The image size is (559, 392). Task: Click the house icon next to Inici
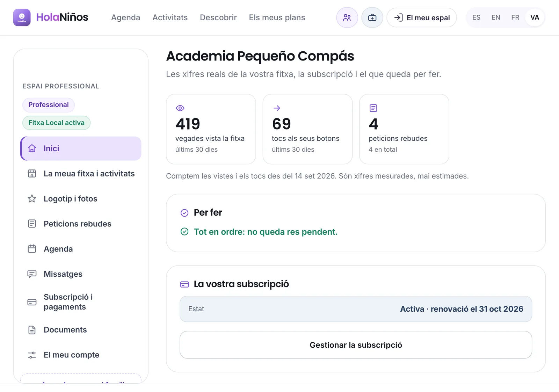pyautogui.click(x=32, y=148)
